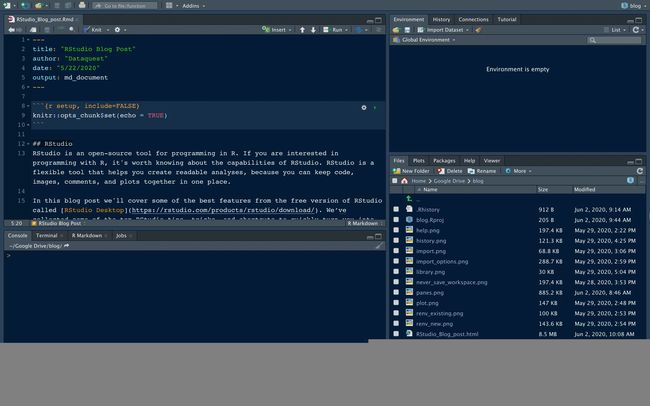The image size is (650, 406).
Task: Open the blog project dropdown
Action: click(x=633, y=6)
